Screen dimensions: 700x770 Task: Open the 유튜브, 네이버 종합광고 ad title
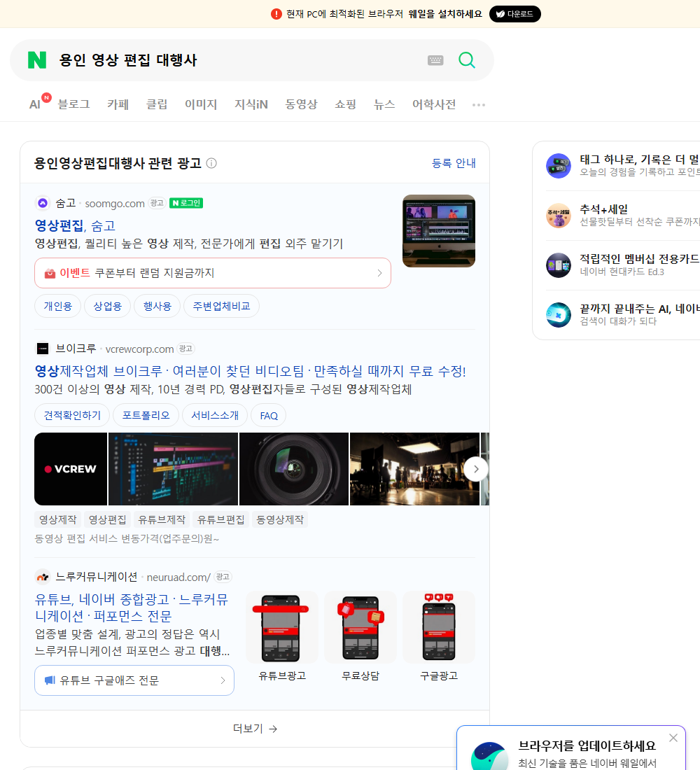132,608
